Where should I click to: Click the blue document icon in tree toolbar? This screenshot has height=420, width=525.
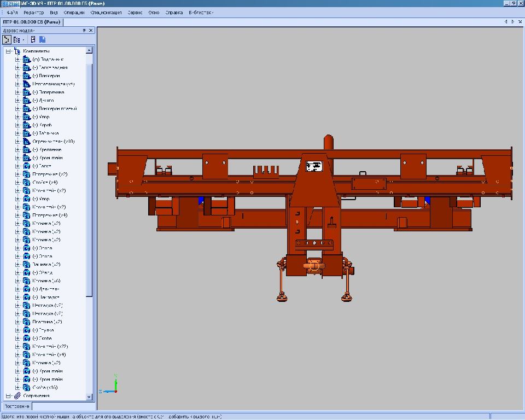point(42,39)
